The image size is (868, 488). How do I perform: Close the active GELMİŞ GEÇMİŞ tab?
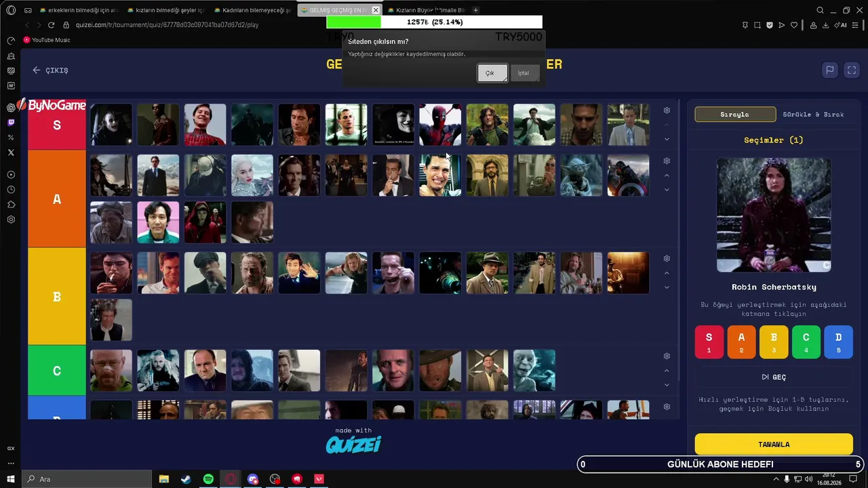click(376, 10)
